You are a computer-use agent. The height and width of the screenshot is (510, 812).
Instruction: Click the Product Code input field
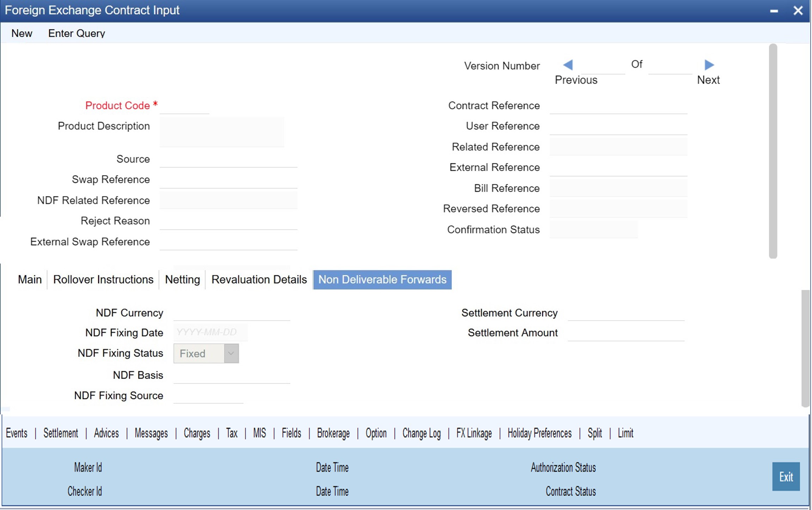pos(184,106)
